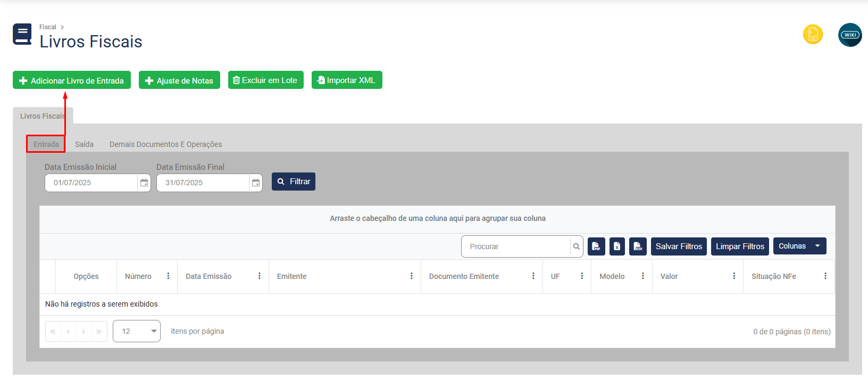Click the Fiscal breadcrumb link
Screen dimensions: 868x379
pos(47,27)
